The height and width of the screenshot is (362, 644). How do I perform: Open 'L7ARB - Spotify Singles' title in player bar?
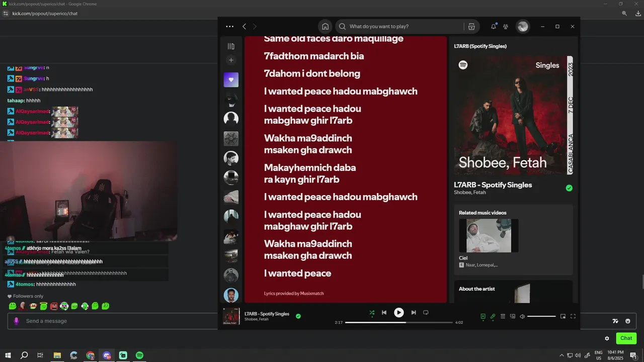point(267,314)
